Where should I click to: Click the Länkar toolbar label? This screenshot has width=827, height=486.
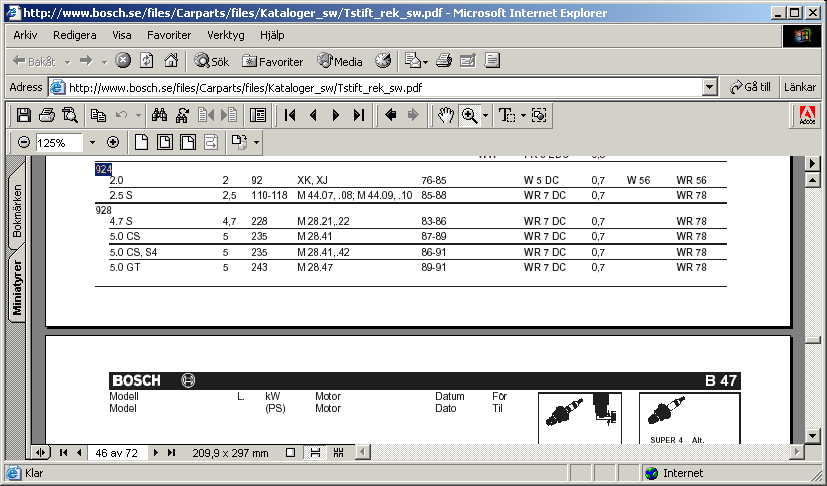tap(800, 87)
